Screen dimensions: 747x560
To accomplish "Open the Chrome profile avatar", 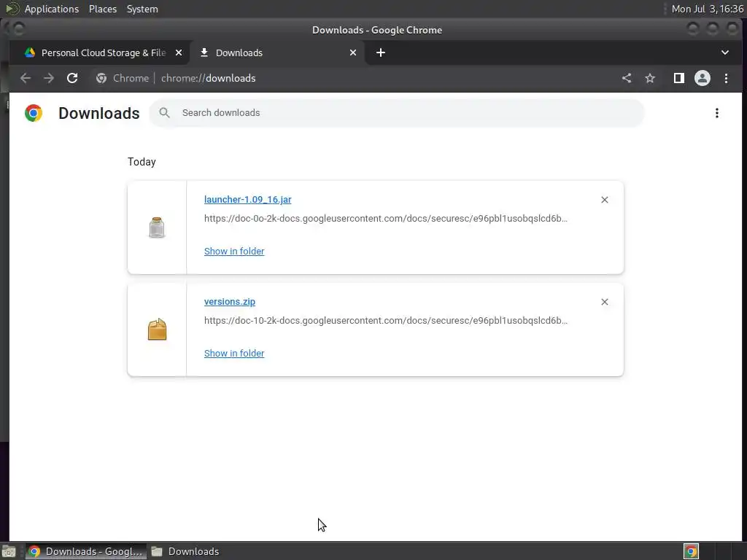I will [703, 78].
